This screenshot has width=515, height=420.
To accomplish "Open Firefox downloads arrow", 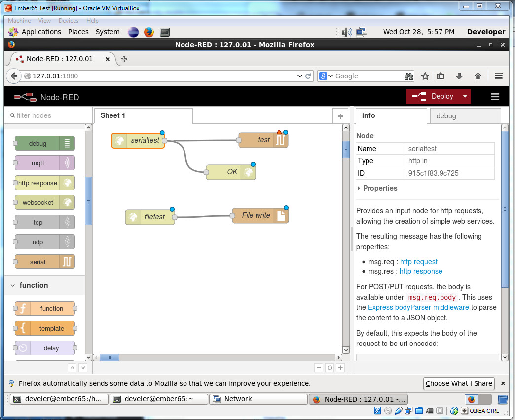I will coord(459,76).
